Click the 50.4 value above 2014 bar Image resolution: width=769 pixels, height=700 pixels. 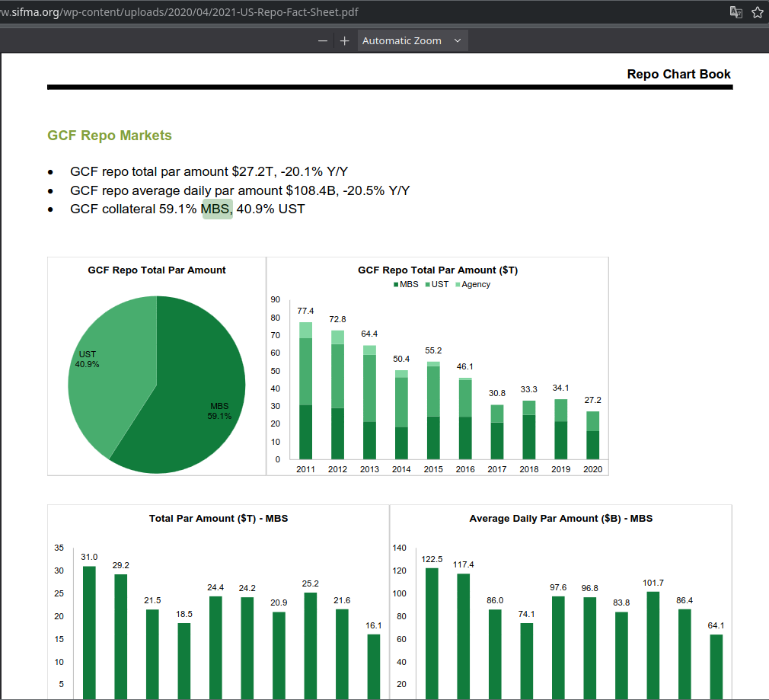401,359
